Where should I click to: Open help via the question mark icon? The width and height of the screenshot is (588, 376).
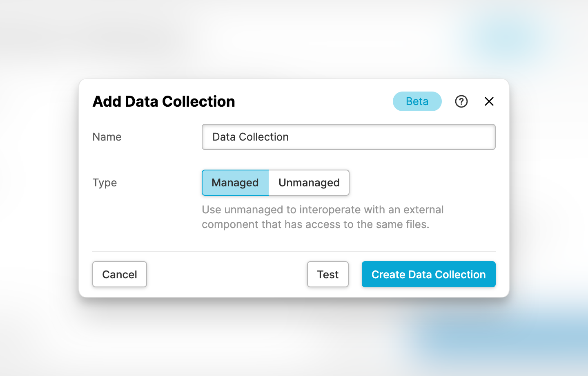point(461,101)
